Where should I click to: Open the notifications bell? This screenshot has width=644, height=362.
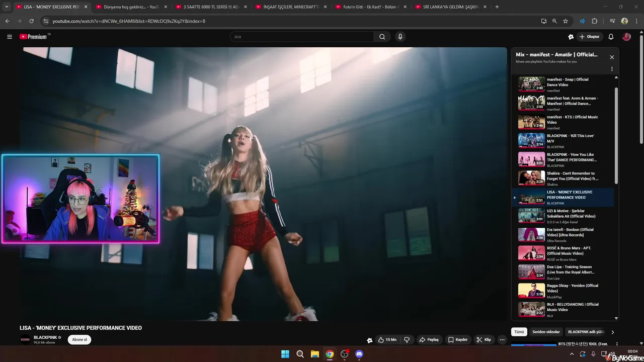611,37
